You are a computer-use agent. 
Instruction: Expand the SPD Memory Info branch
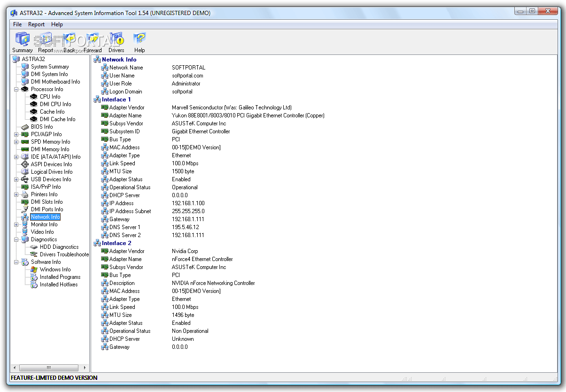pyautogui.click(x=16, y=142)
